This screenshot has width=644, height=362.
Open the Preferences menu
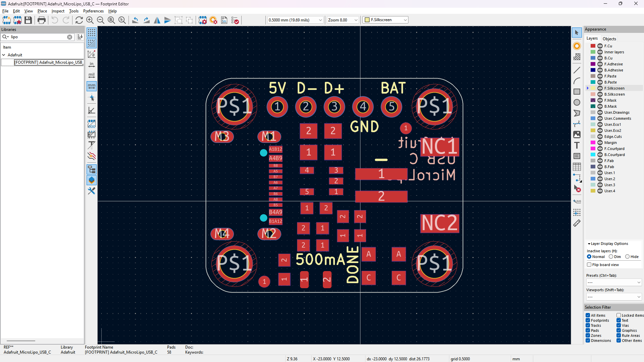pyautogui.click(x=93, y=11)
